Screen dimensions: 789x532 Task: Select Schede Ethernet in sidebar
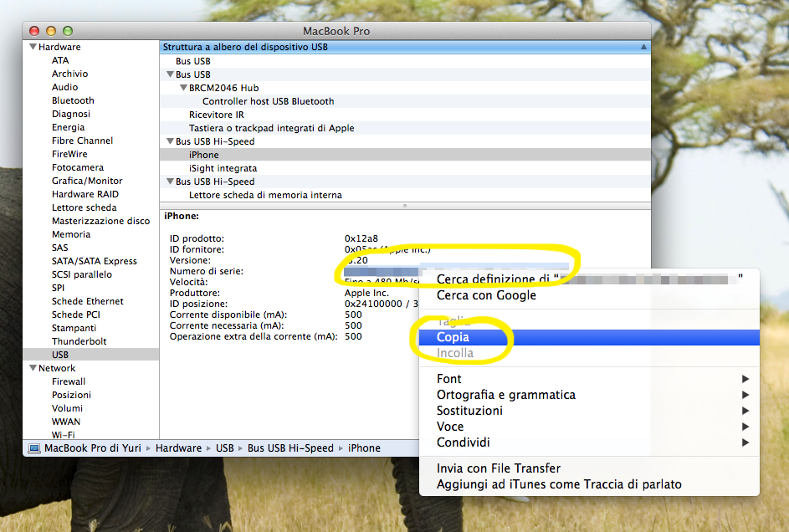(x=87, y=301)
